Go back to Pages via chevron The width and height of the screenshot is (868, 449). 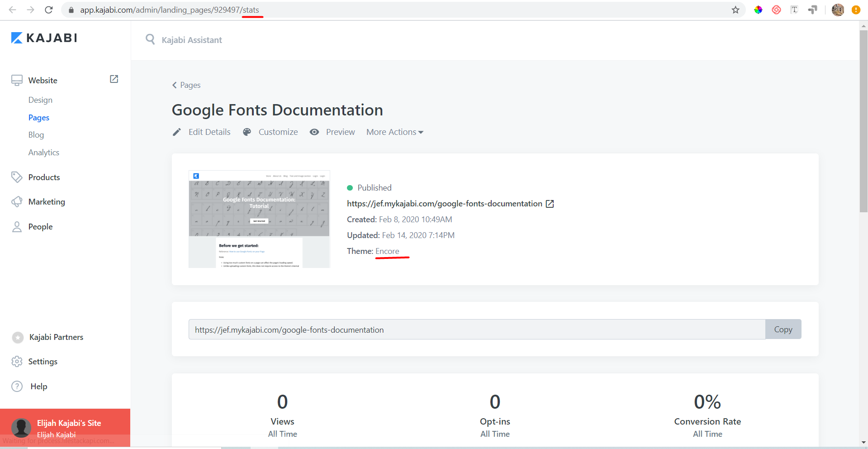tap(175, 85)
